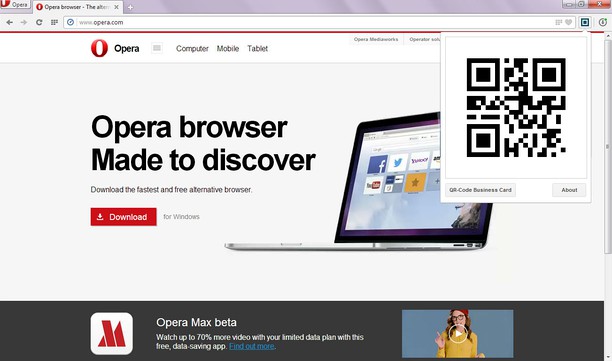612x361 pixels.
Task: Open the Find out more link
Action: coord(251,346)
